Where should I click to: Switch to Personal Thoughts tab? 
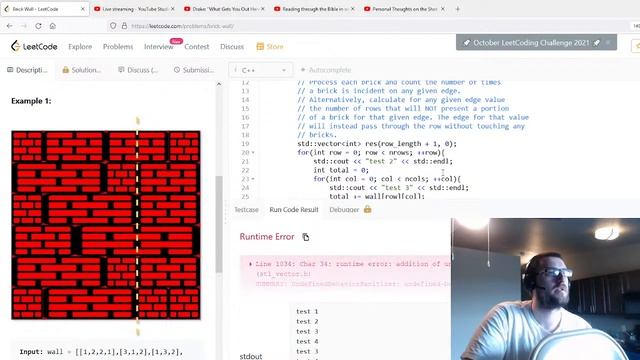click(x=404, y=9)
